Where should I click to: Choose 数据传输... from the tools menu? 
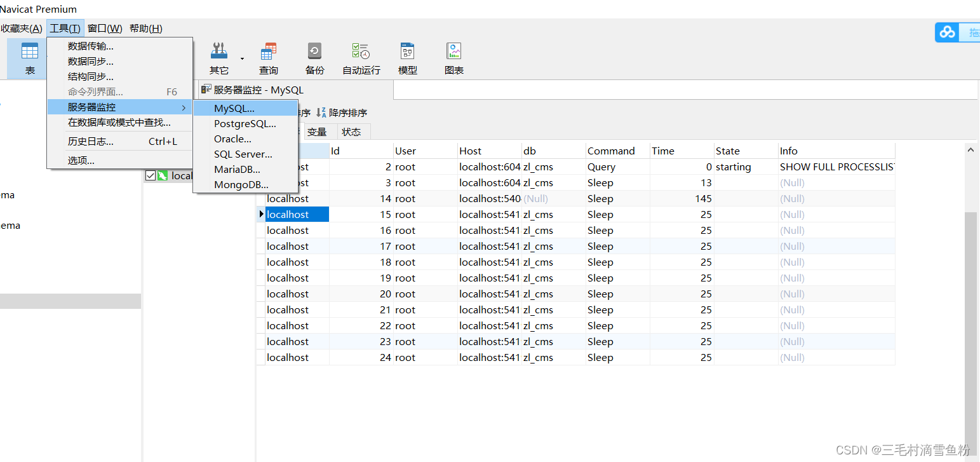120,46
